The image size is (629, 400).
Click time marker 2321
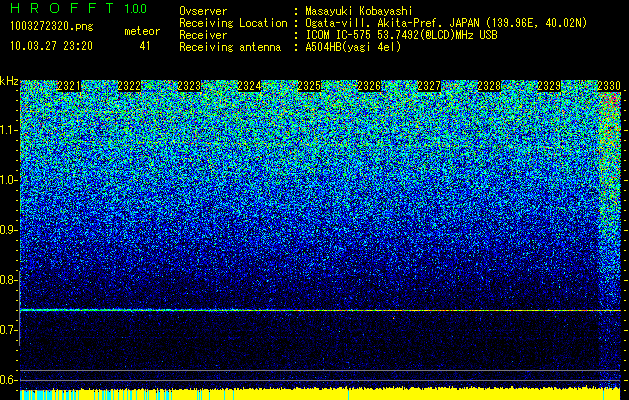tap(69, 86)
